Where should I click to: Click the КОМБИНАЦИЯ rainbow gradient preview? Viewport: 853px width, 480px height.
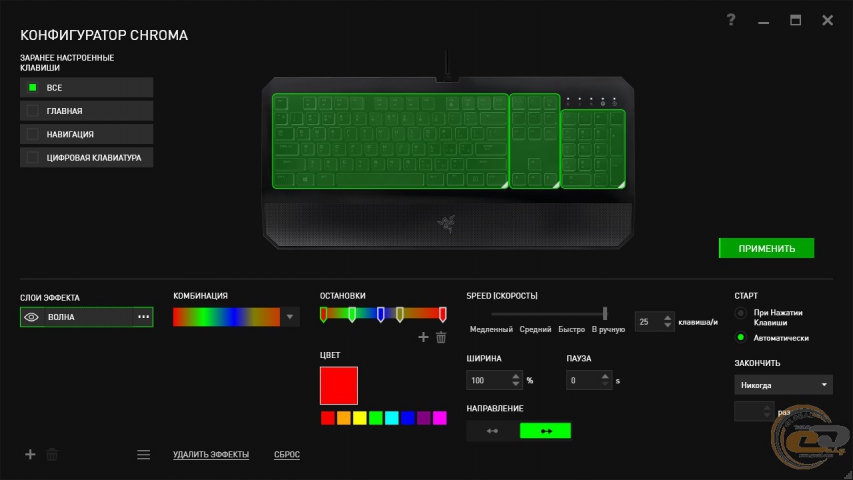tap(226, 317)
